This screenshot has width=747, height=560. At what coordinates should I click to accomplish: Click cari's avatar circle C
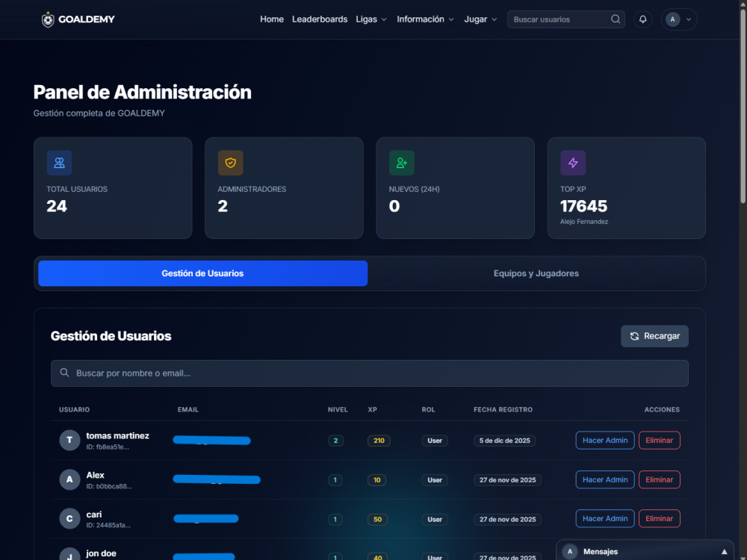(69, 519)
